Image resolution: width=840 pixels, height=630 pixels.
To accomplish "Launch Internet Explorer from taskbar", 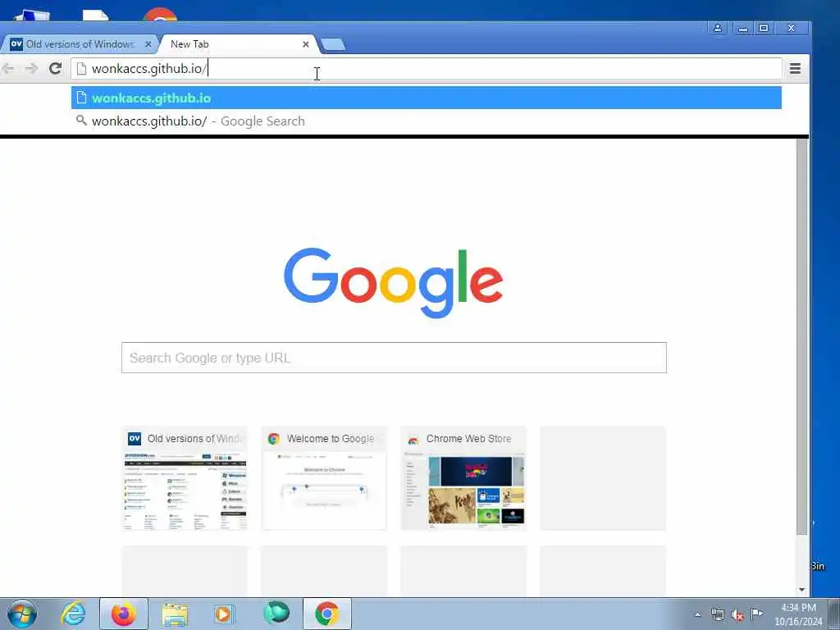I will tap(73, 614).
